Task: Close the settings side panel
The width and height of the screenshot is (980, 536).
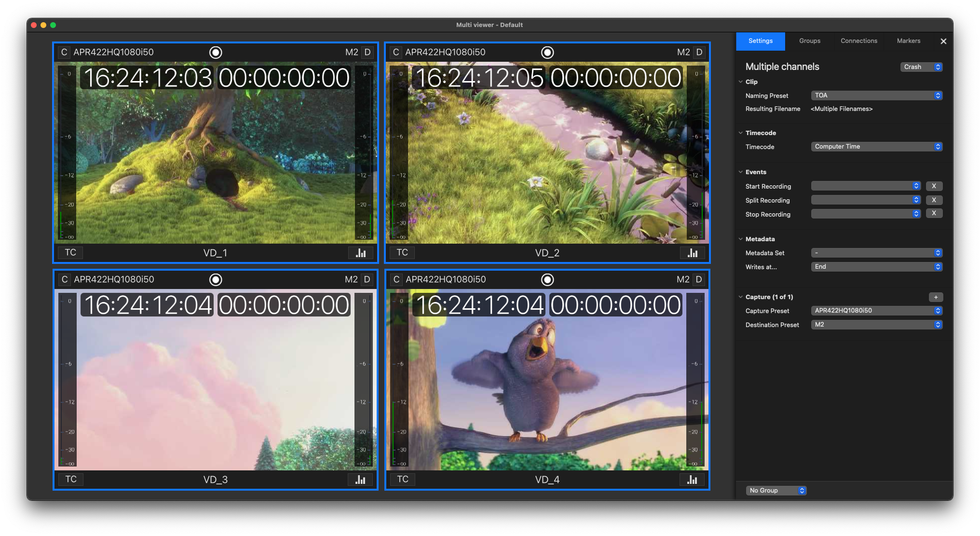Action: coord(943,41)
